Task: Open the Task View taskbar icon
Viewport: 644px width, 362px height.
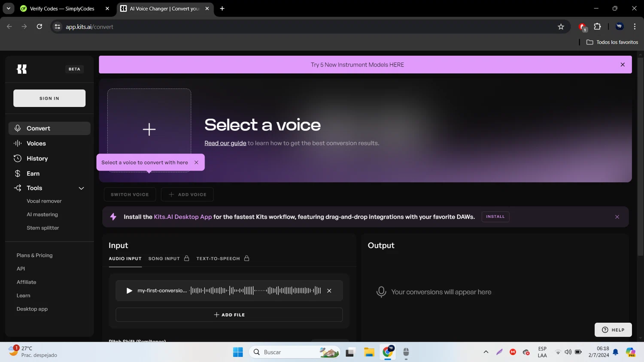Action: click(x=350, y=352)
